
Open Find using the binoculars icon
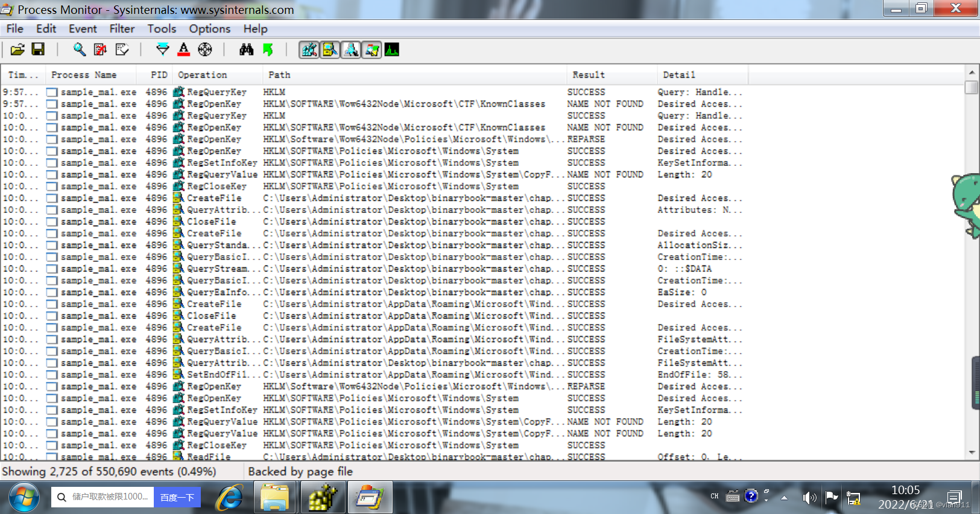246,49
